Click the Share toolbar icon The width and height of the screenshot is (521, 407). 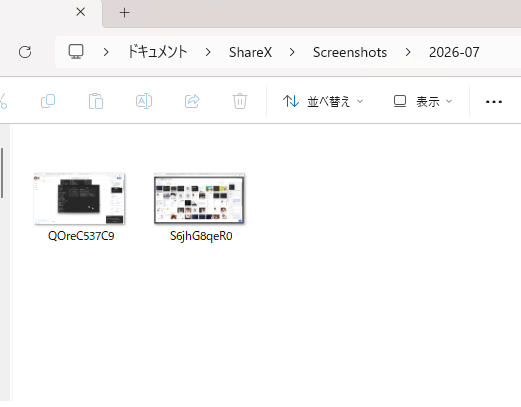point(192,101)
